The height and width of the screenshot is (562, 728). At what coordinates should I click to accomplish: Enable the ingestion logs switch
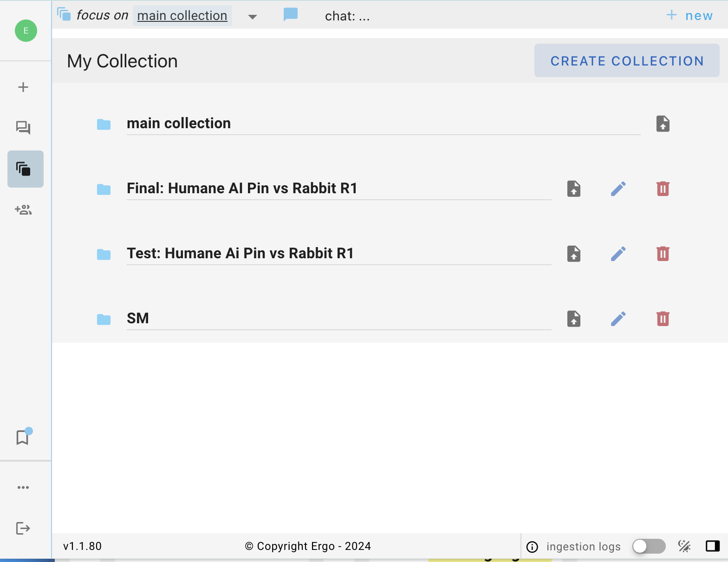pos(649,546)
